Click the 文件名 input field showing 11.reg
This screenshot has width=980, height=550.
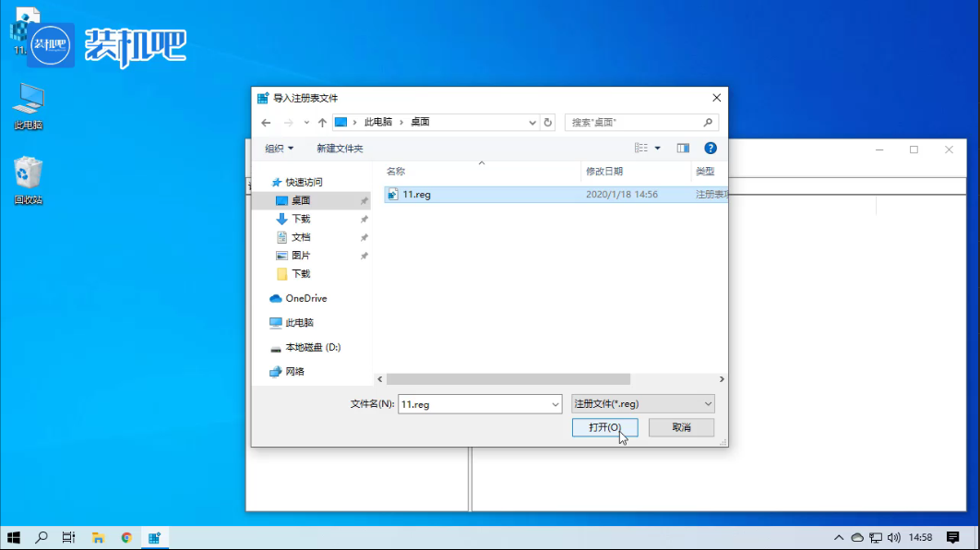(479, 403)
